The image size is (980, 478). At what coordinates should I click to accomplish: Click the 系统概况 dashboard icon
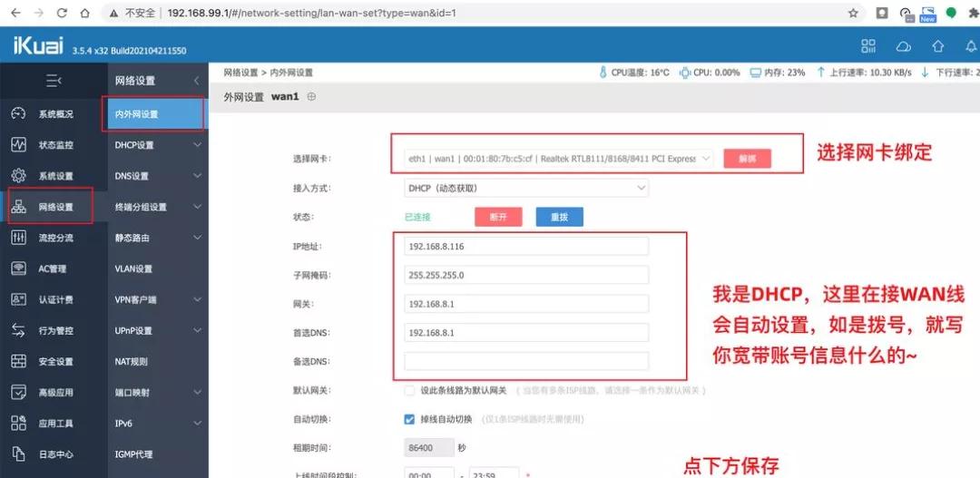click(19, 113)
